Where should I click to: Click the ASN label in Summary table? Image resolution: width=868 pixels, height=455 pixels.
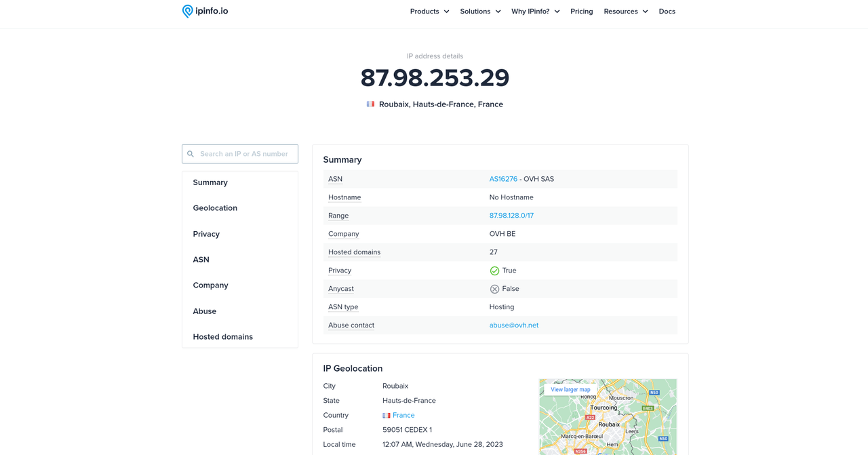[x=335, y=179]
